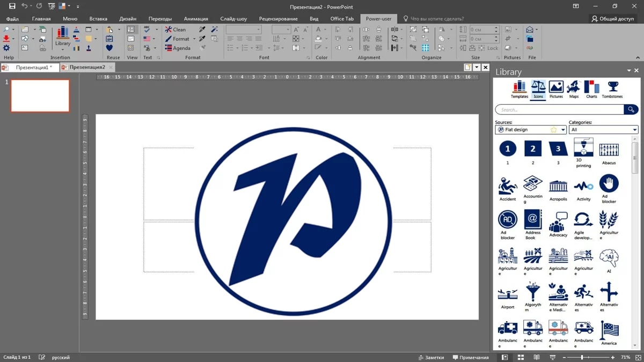Open the font name combo box
This screenshot has height=362, width=644.
coord(244,29)
